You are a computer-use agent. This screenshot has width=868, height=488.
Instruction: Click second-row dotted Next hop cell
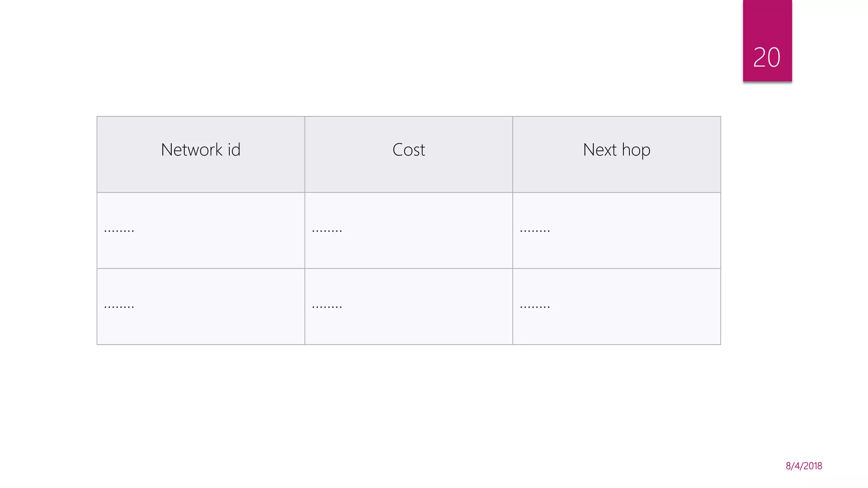pyautogui.click(x=617, y=307)
